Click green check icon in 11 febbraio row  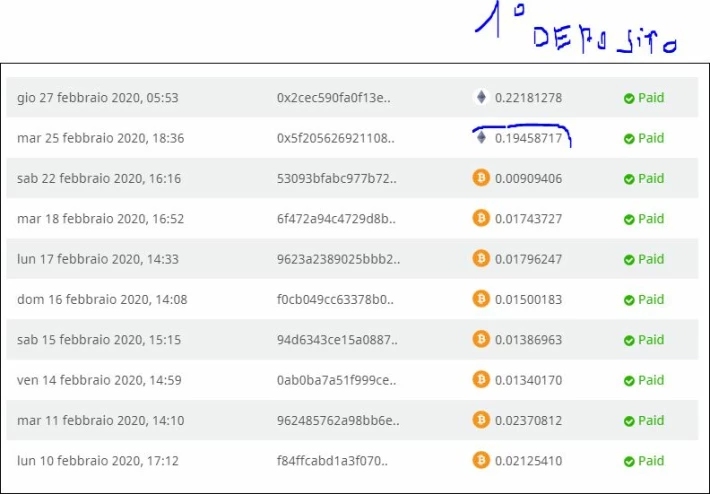click(629, 421)
